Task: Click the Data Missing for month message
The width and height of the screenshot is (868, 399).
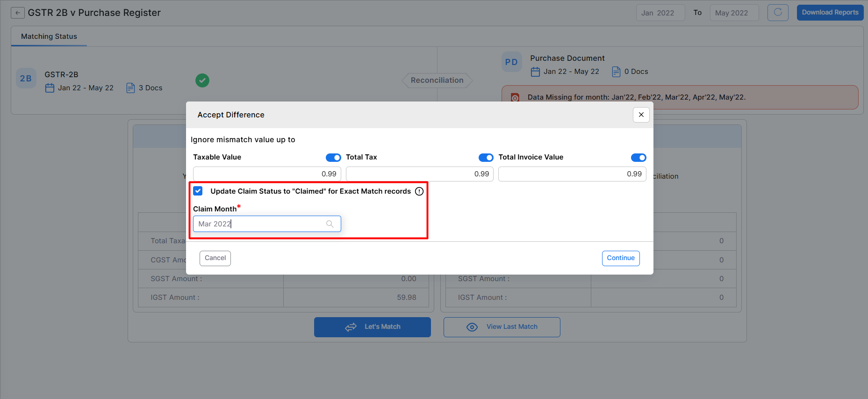Action: coord(637,97)
